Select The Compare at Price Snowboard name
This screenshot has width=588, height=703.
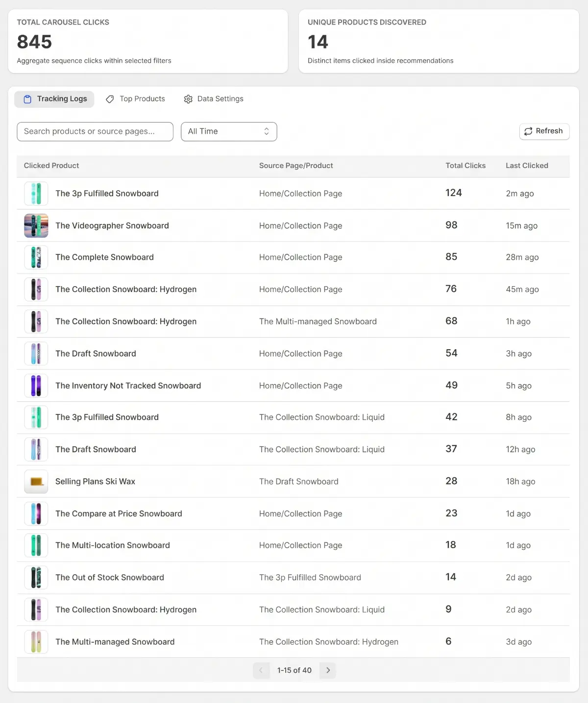coord(119,513)
